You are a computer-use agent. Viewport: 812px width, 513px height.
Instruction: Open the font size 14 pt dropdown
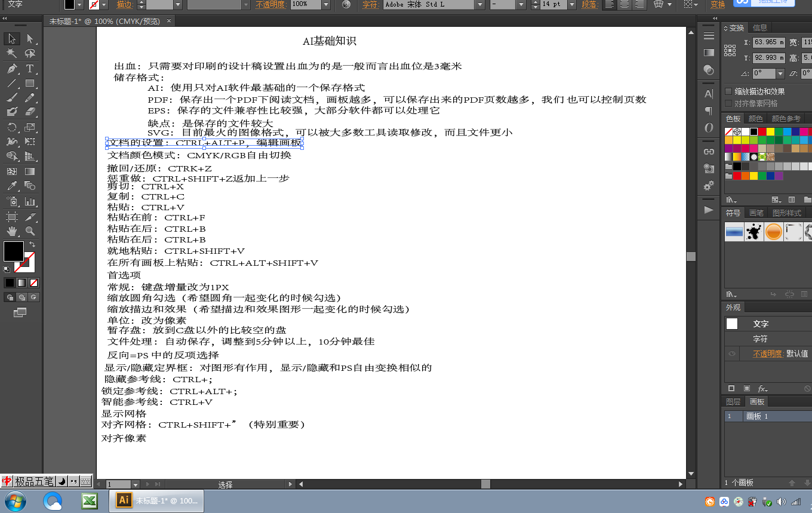tap(572, 4)
